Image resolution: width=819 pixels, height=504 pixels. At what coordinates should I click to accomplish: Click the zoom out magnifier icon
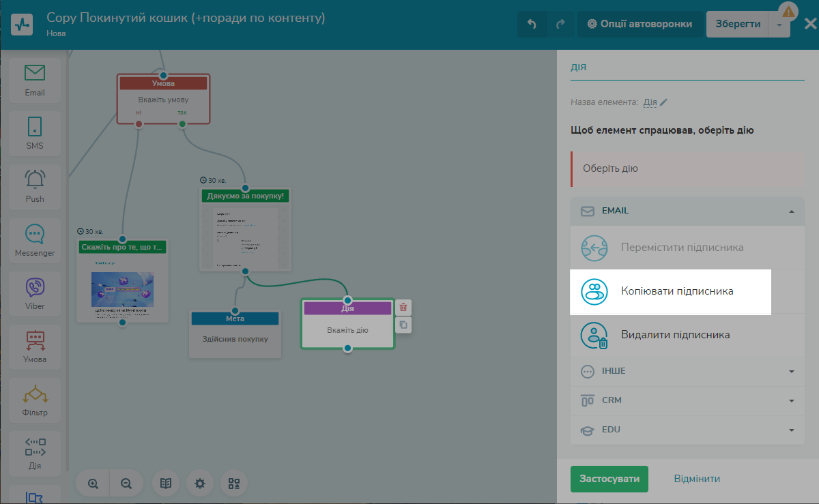(126, 484)
